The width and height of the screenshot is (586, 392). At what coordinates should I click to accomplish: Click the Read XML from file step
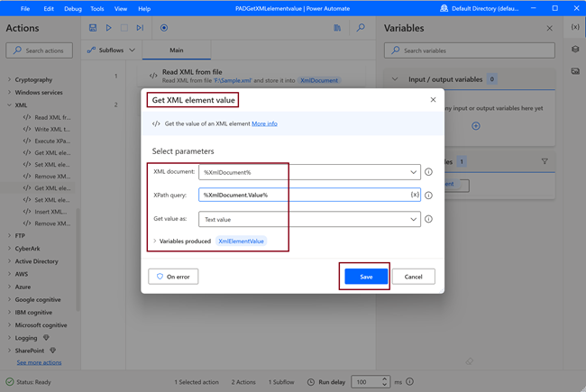(x=250, y=76)
